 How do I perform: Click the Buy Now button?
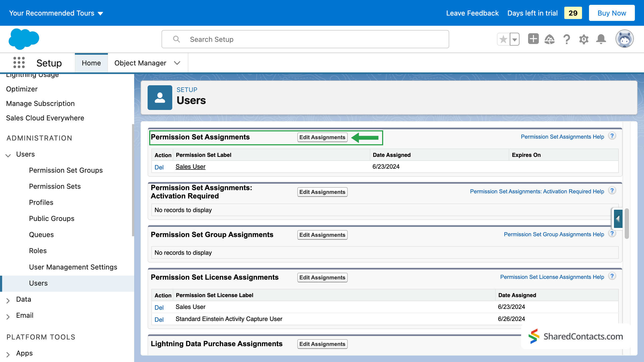[612, 13]
